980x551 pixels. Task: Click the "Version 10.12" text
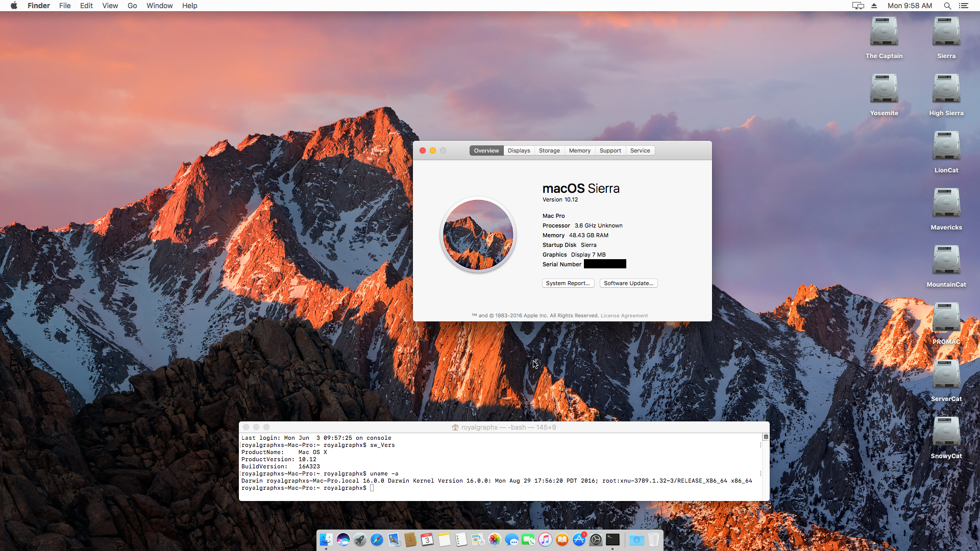click(560, 199)
